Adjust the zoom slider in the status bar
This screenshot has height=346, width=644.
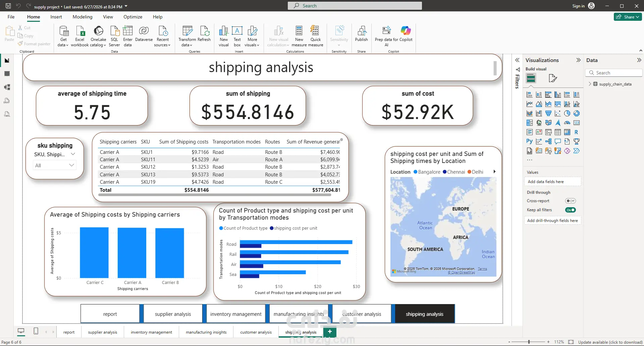(x=529, y=342)
